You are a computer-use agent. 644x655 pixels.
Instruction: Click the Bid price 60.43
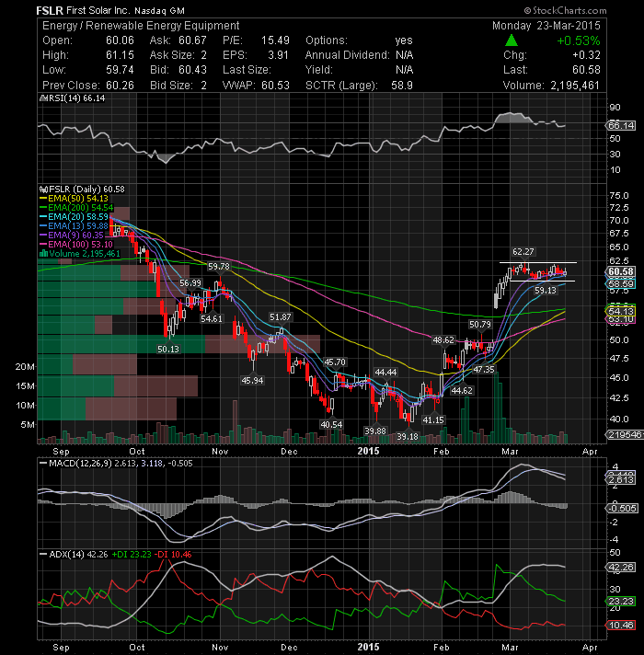click(x=192, y=70)
